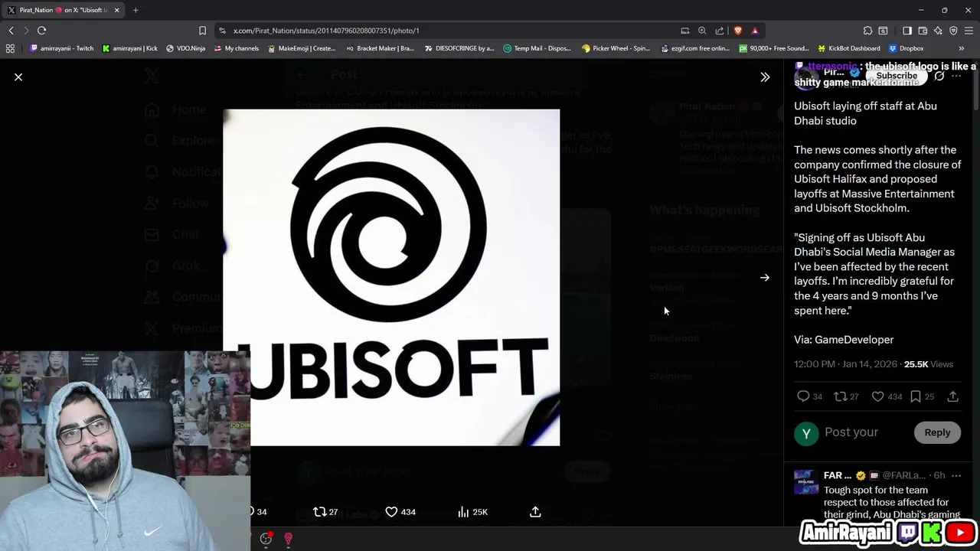
Task: Go to next photo with right arrow
Action: 764,278
